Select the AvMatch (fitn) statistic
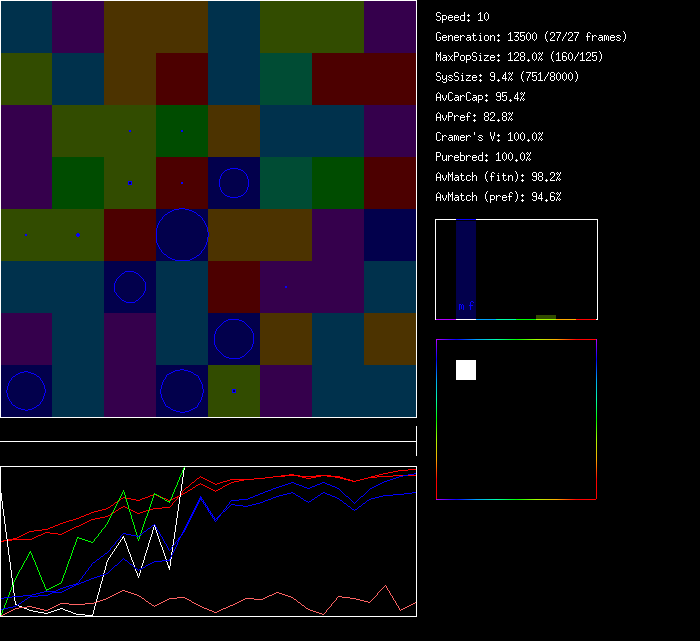This screenshot has height=641, width=700. [498, 177]
